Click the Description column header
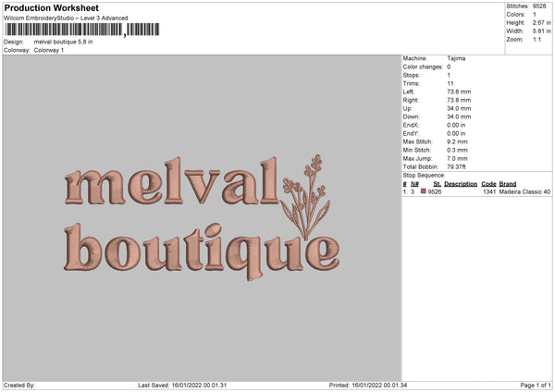555x392 pixels. [461, 184]
